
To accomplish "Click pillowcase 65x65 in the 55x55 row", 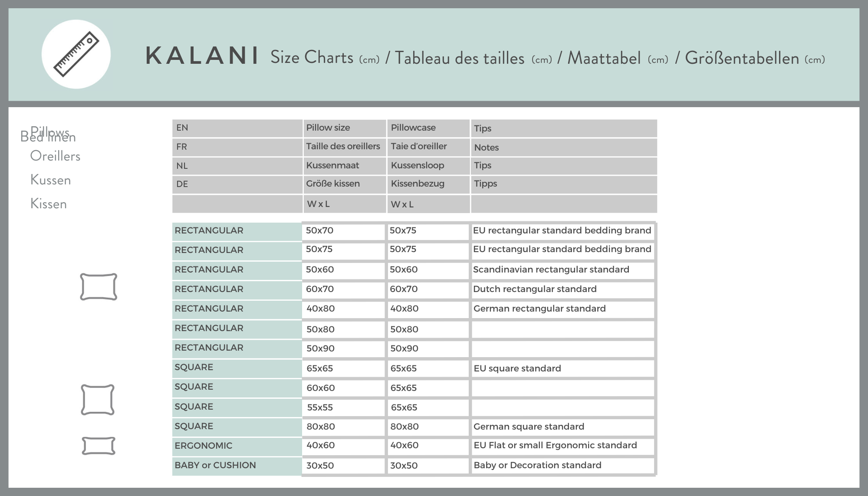I will (x=427, y=407).
